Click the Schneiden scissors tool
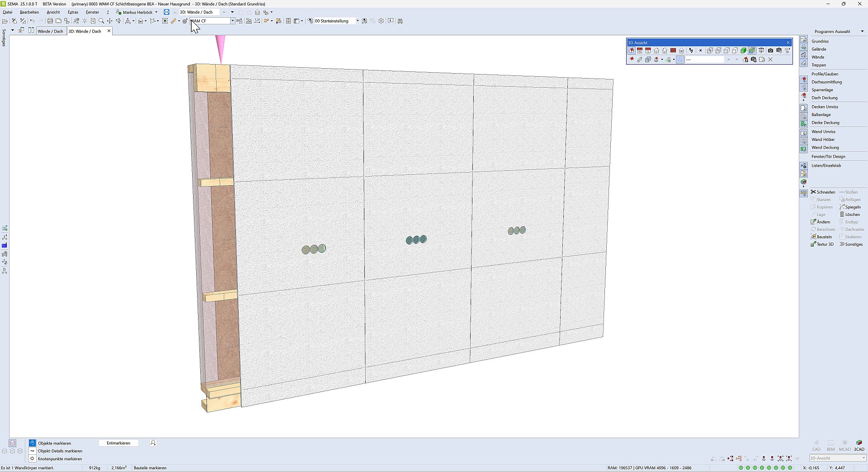868x472 pixels. (823, 192)
